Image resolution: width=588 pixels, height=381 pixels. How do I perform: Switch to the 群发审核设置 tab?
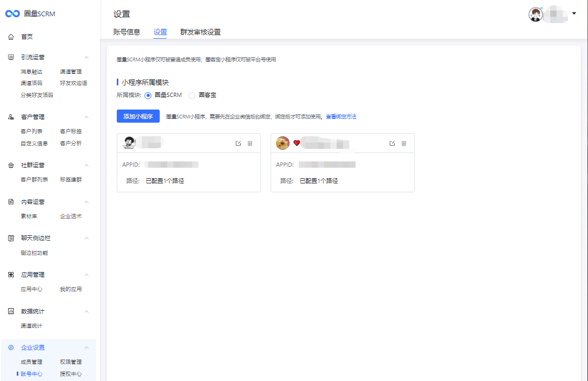pos(200,32)
